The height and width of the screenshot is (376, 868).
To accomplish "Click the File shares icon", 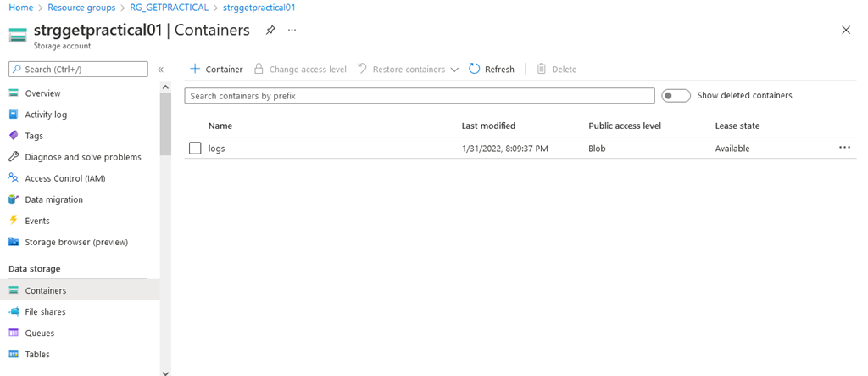I will pos(14,311).
